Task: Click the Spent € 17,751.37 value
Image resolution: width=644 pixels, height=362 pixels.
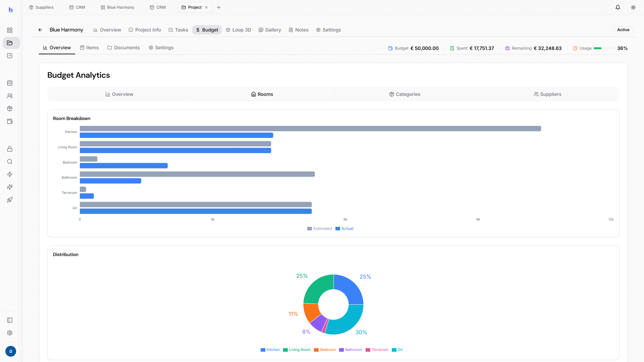Action: click(x=482, y=48)
